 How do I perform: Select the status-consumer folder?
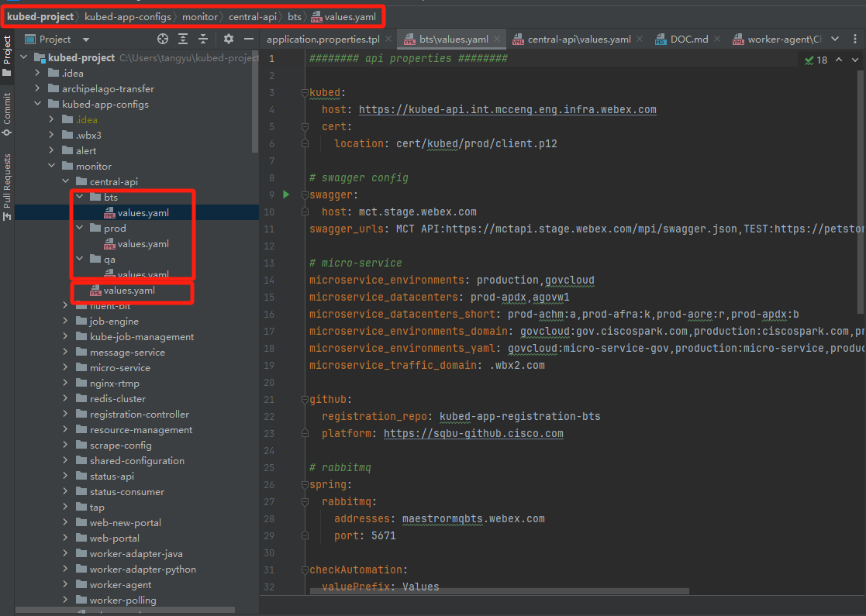pos(120,491)
